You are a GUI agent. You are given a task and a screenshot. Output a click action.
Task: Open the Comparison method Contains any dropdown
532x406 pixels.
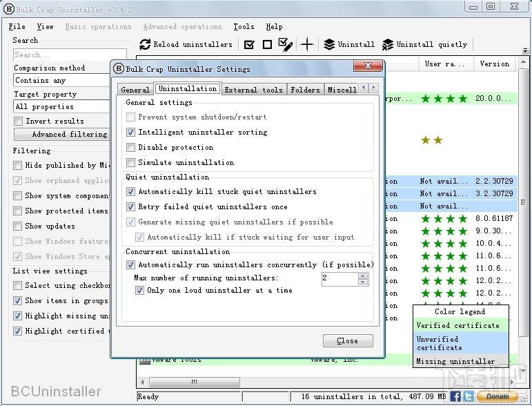tap(62, 81)
